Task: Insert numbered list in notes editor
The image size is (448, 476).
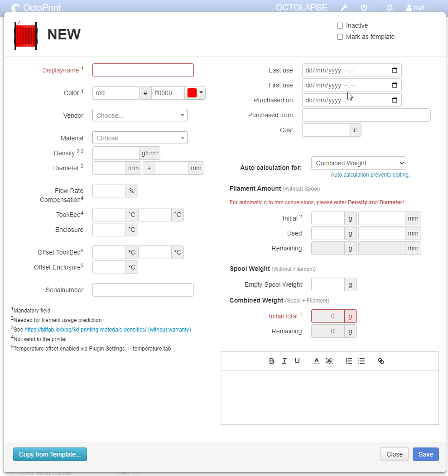Action: (x=349, y=361)
